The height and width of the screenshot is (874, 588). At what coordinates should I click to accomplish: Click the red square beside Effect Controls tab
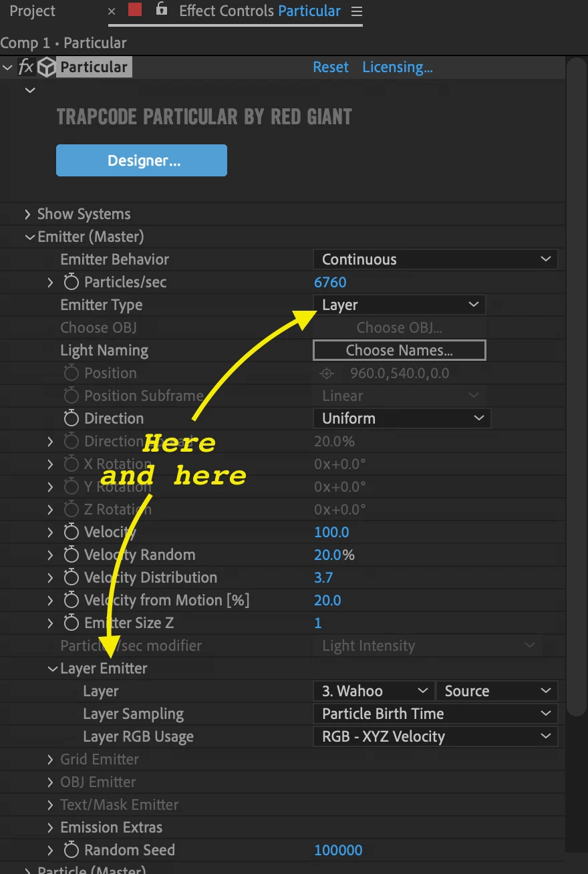[x=135, y=10]
